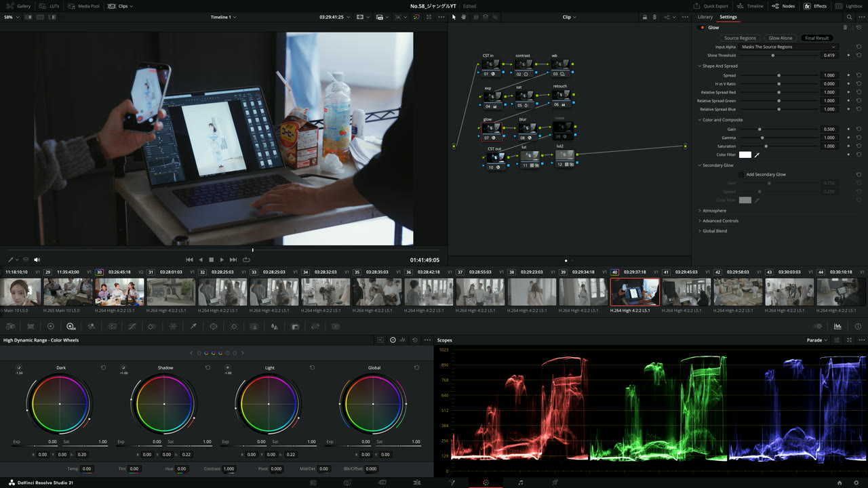Enable Add Secondary Glow checkbox
This screenshot has width=868, height=488.
point(741,175)
